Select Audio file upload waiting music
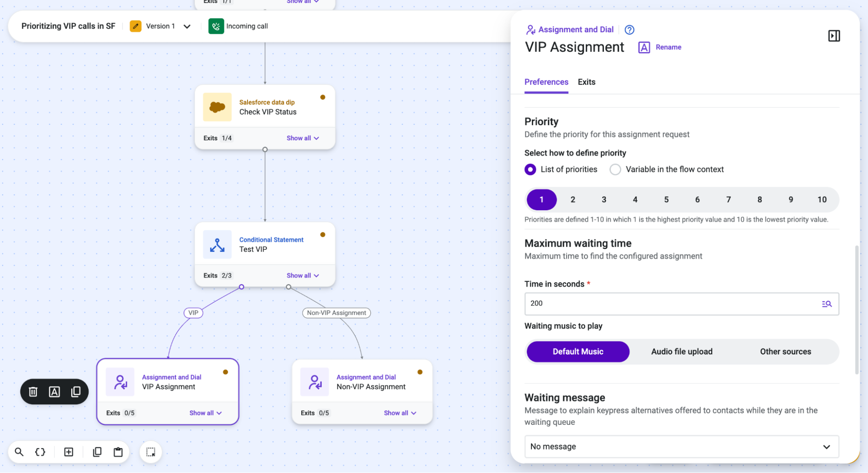The image size is (868, 473). (x=682, y=352)
